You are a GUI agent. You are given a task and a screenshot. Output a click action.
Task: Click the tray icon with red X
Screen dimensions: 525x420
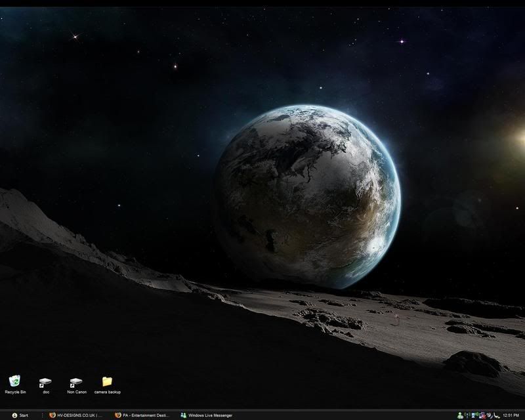point(482,415)
